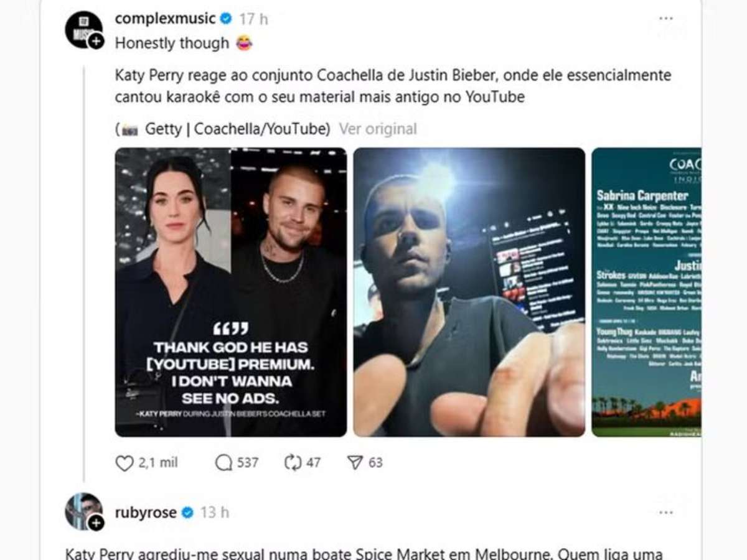The image size is (747, 560).
Task: Repost using the circular arrows icon
Action: pos(293,463)
